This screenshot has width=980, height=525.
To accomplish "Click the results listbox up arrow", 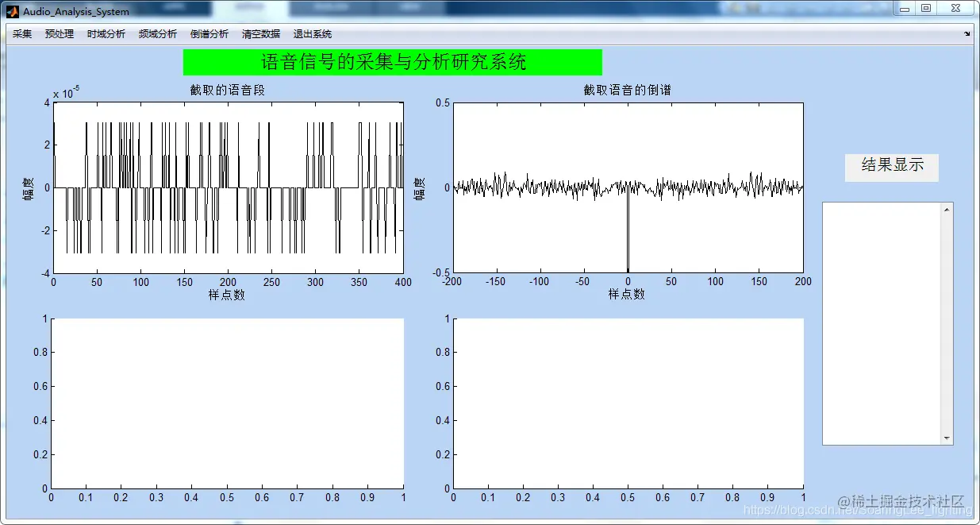I will coord(946,210).
